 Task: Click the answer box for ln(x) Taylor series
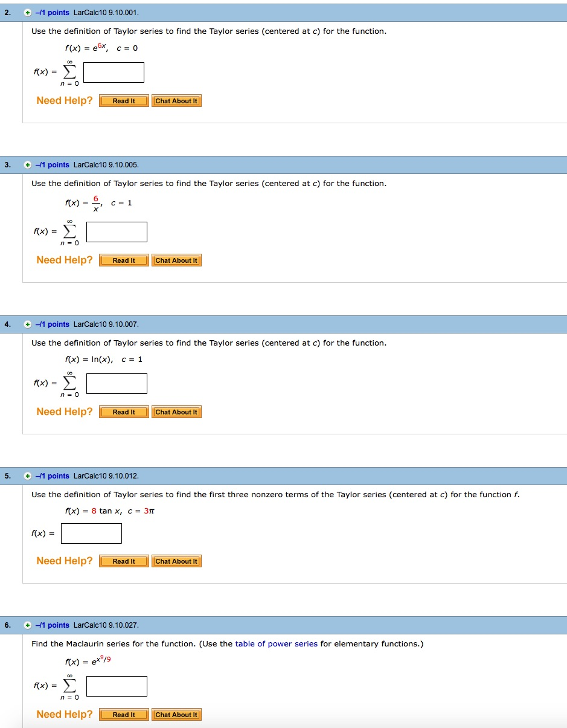[117, 383]
